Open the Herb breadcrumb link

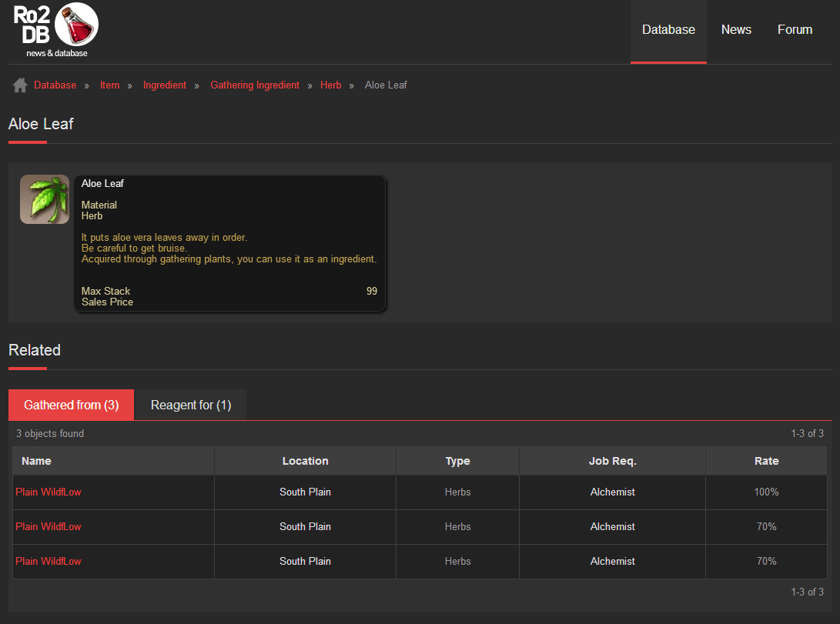(x=330, y=85)
